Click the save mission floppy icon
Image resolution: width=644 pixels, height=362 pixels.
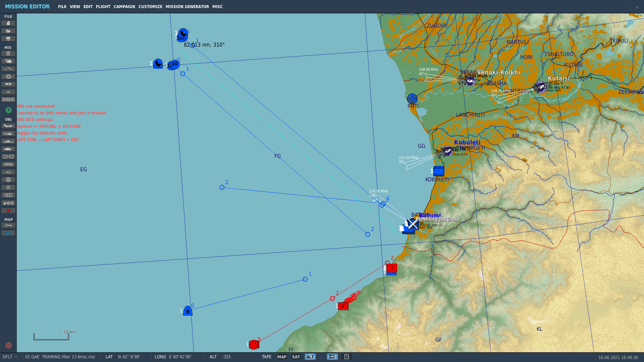[x=8, y=39]
